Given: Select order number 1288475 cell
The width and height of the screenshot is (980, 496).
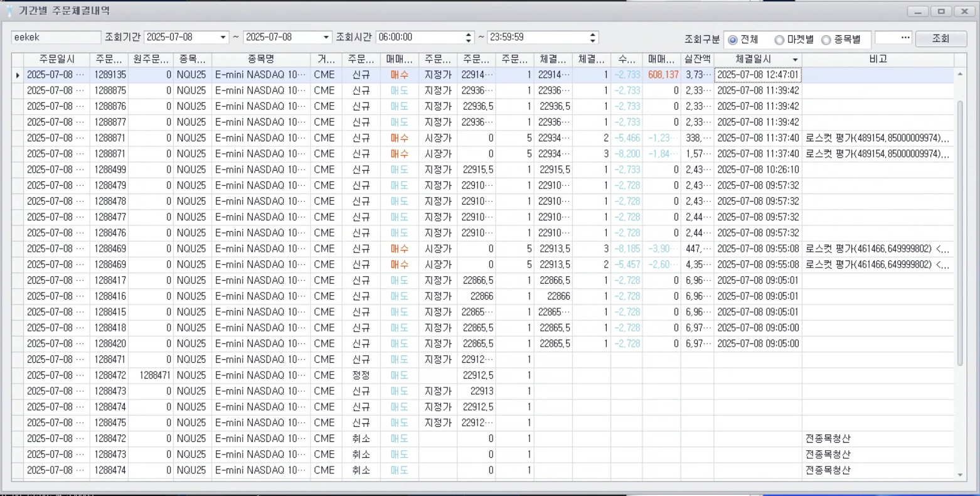Looking at the screenshot, I should [109, 423].
